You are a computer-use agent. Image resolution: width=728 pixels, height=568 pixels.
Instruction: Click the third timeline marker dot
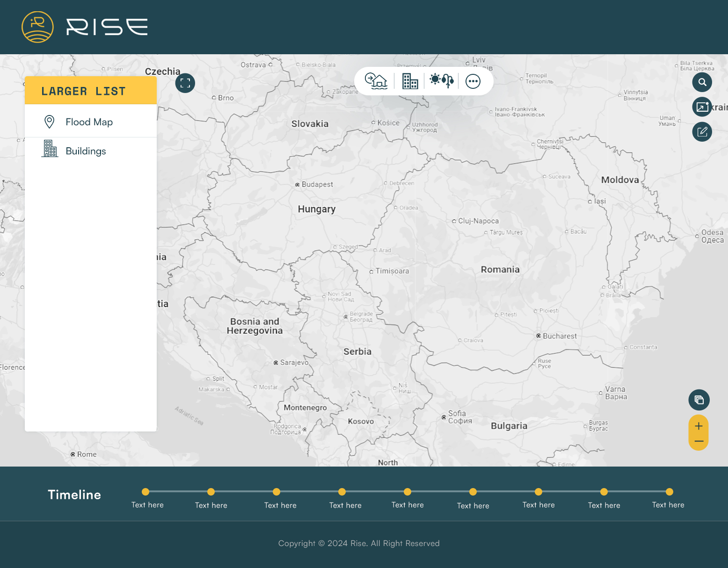277,492
